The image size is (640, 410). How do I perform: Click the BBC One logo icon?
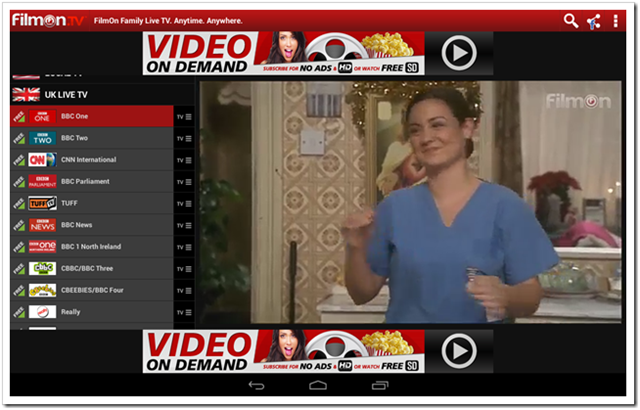point(42,117)
